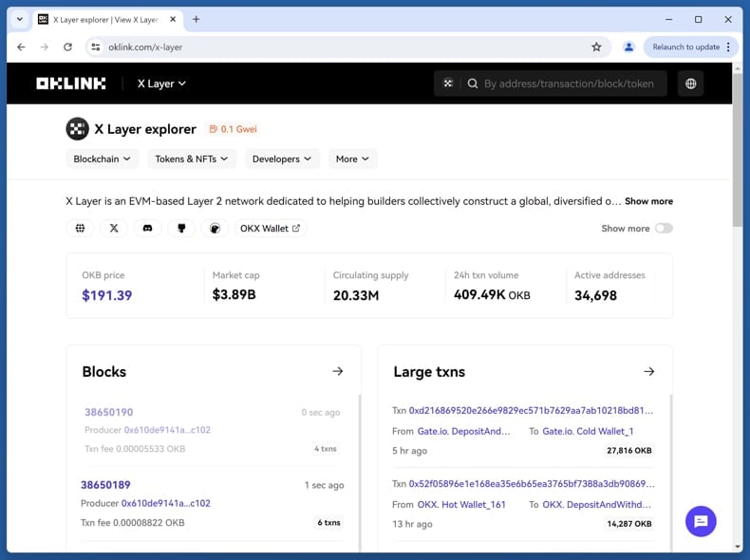This screenshot has width=750, height=560.
Task: Open the OKX Wallet external link
Action: tap(270, 229)
